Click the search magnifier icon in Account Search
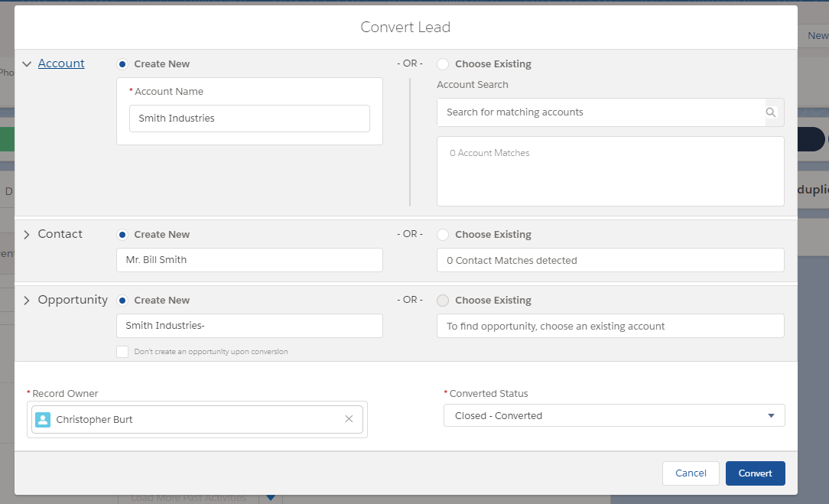Image resolution: width=829 pixels, height=504 pixels. 771,112
